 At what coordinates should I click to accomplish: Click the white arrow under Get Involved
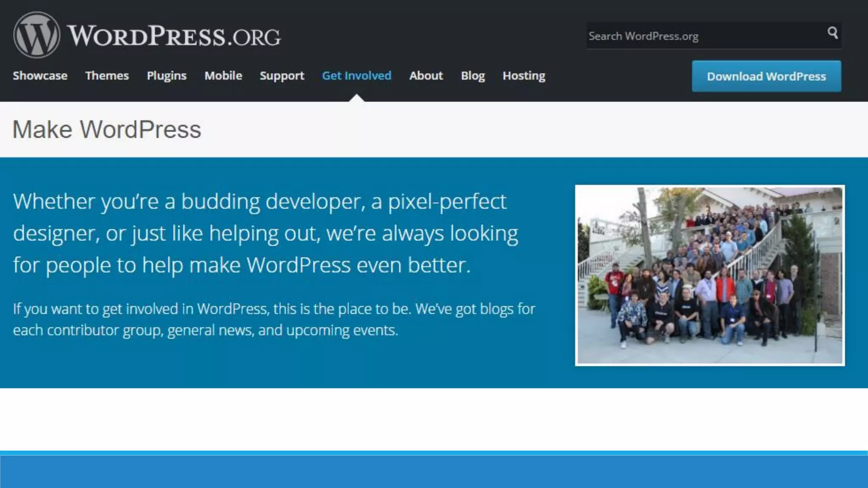[356, 98]
